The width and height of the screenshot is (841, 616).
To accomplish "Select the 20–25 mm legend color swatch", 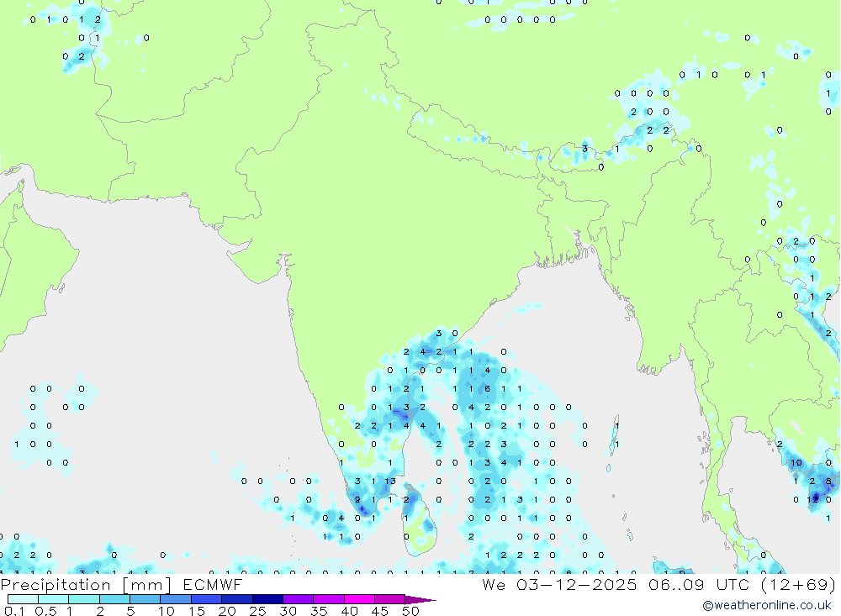I will [x=236, y=599].
